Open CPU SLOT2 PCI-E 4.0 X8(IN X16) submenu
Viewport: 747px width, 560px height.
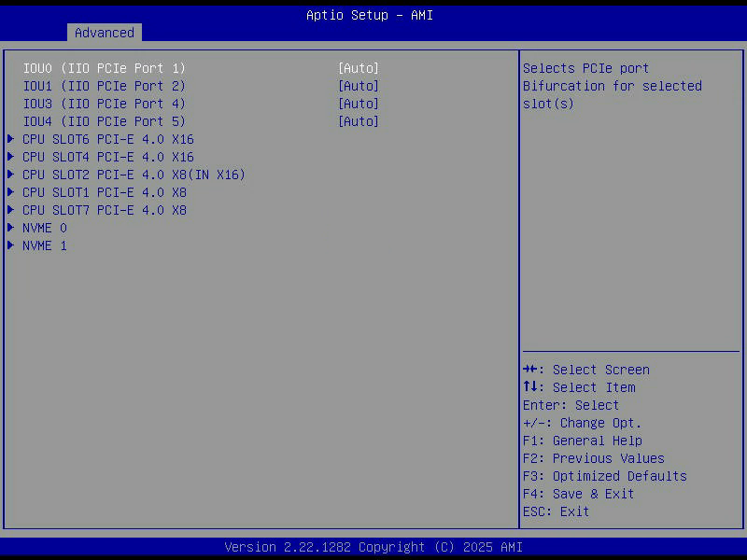point(134,175)
